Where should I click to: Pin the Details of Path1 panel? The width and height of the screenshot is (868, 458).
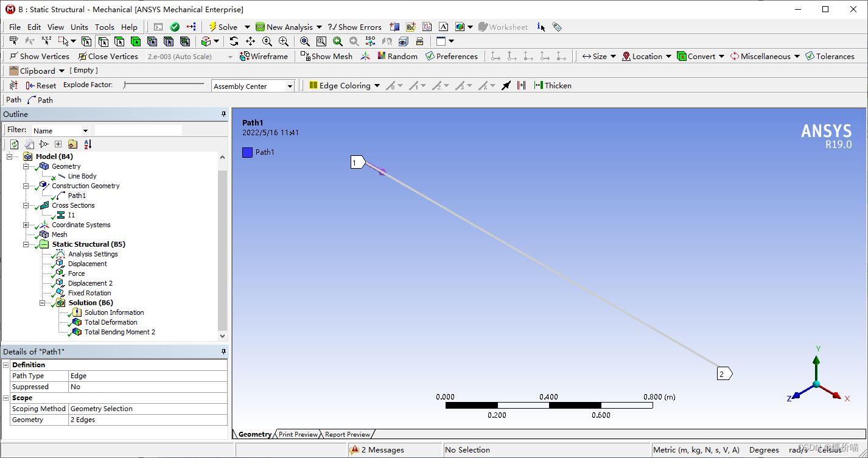223,351
